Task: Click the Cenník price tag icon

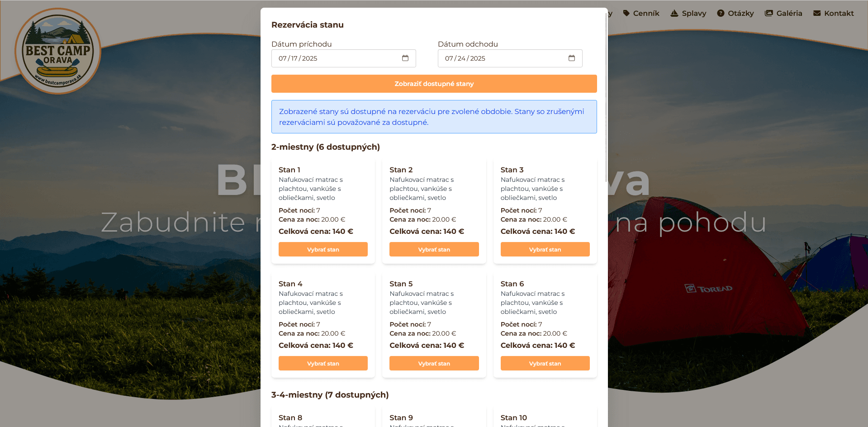Action: coord(626,13)
